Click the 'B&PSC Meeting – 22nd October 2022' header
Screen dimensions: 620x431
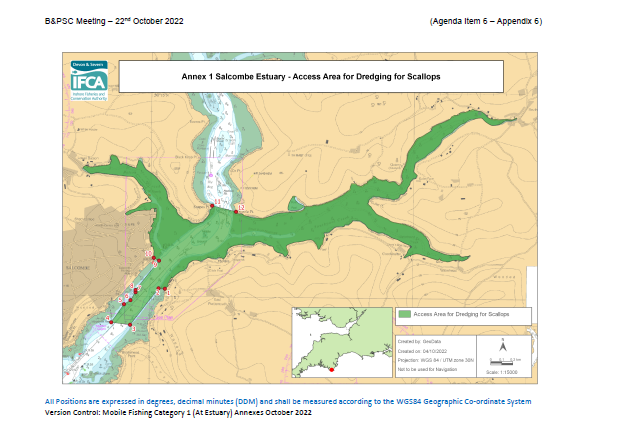click(x=114, y=21)
